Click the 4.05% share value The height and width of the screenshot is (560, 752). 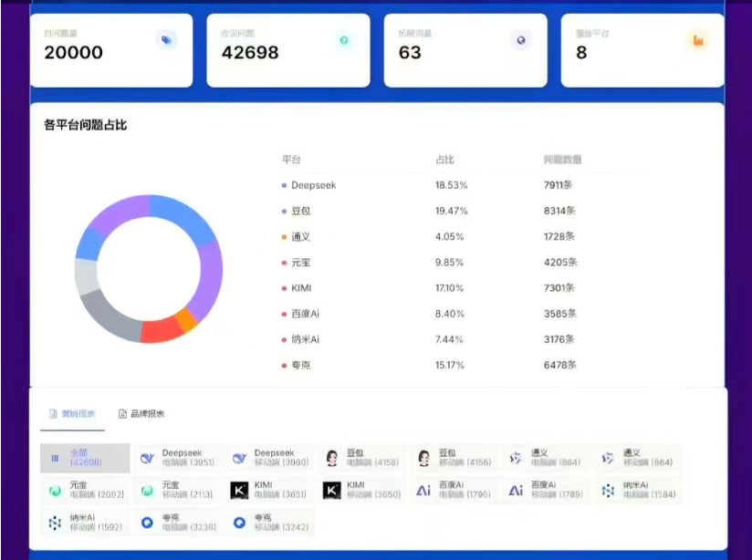[x=449, y=236]
